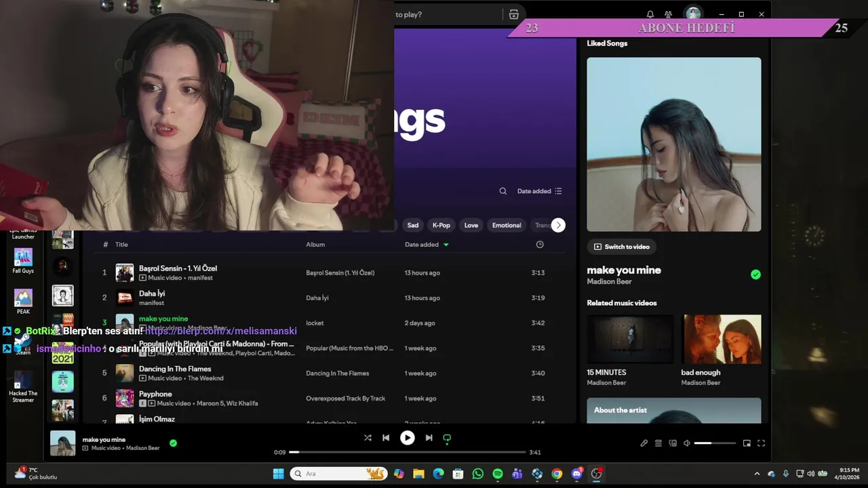Sort by the Album column header
This screenshot has height=488, width=868.
(x=315, y=245)
